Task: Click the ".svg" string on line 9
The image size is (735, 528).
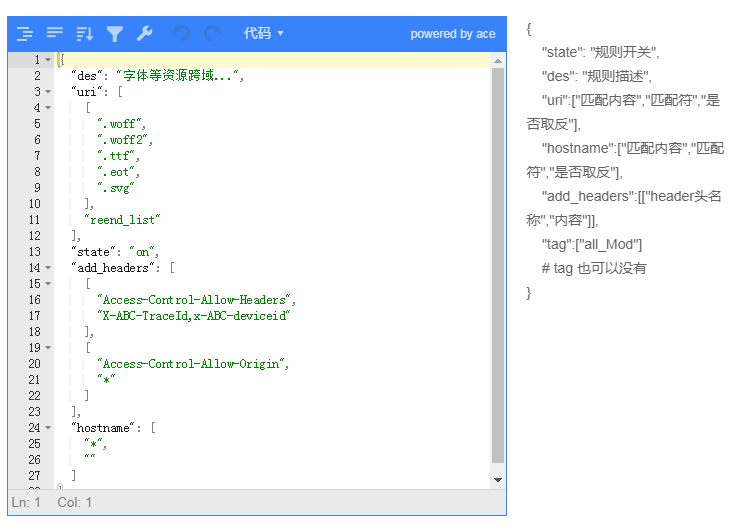Action: [x=116, y=188]
